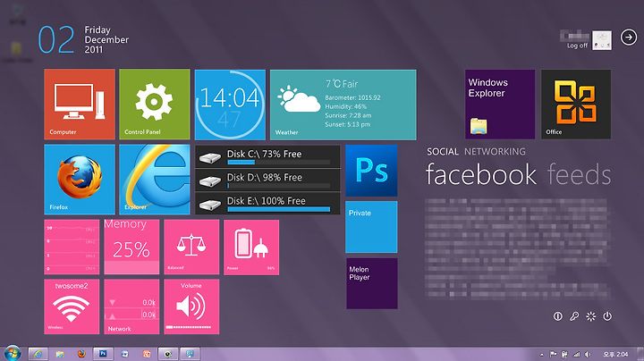Click the date 02 Friday December 2011
Screen dimensions: 644x361
84,40
